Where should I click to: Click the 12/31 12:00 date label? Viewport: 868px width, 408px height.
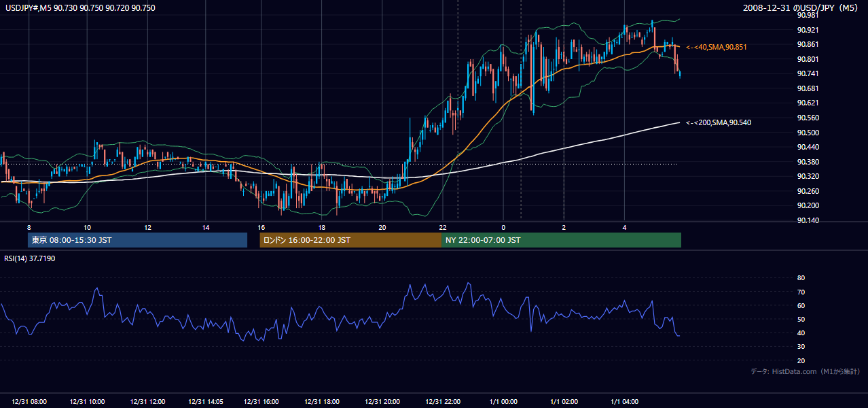tap(147, 402)
